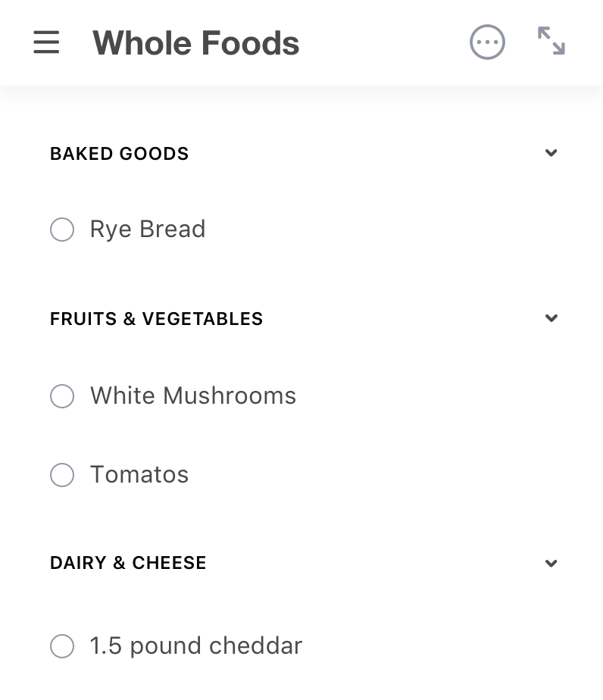Open the circled ellipsis more options
Viewport: 603px width, 700px height.
(x=487, y=42)
